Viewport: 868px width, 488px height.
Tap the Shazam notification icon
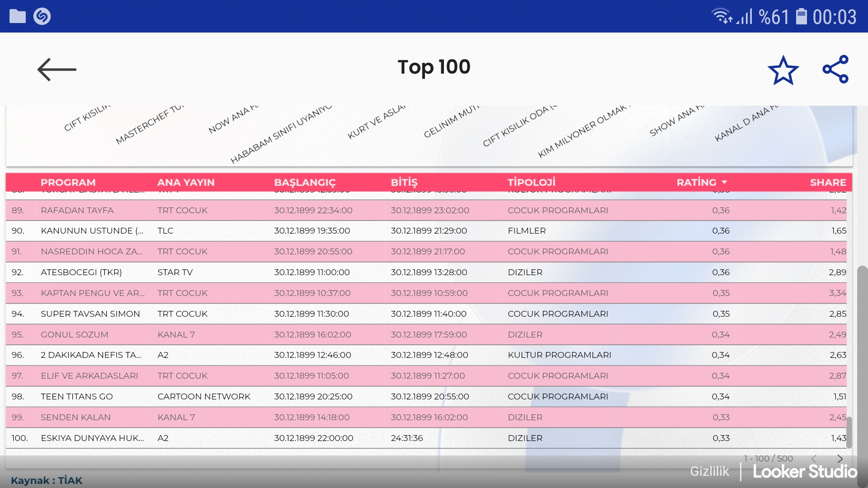pos(42,17)
